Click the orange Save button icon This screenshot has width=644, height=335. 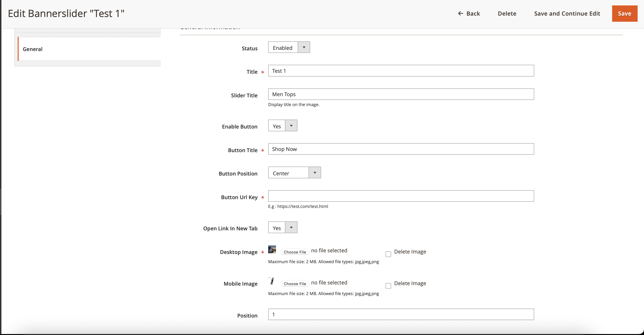[625, 13]
